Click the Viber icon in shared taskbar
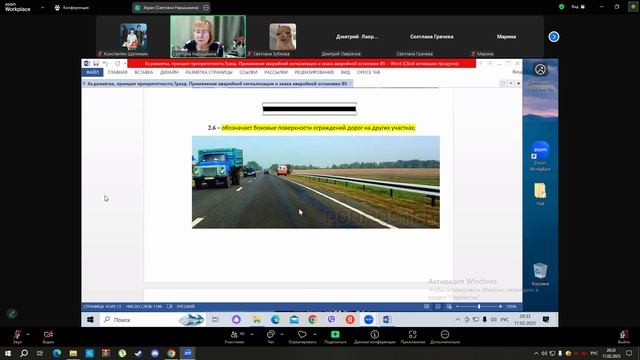 click(x=331, y=320)
